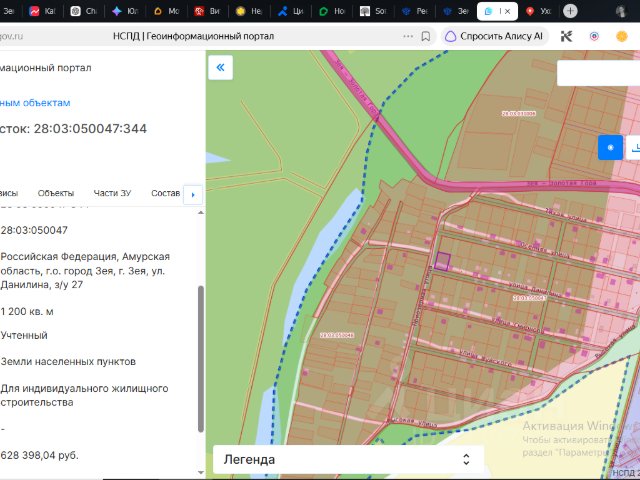Click the blue locate-me map button
This screenshot has width=640, height=480.
point(610,147)
